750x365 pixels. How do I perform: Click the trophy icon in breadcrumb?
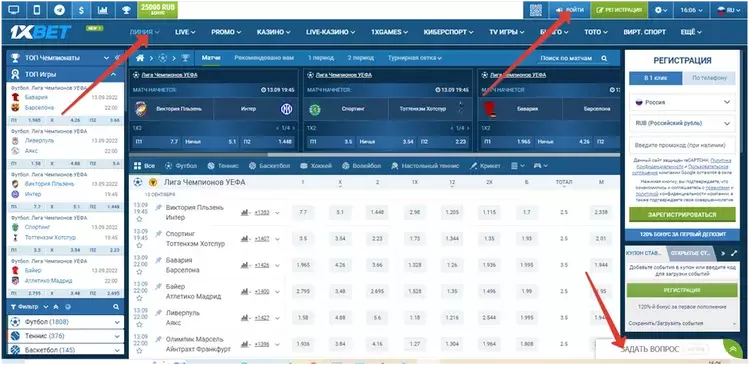pyautogui.click(x=185, y=58)
